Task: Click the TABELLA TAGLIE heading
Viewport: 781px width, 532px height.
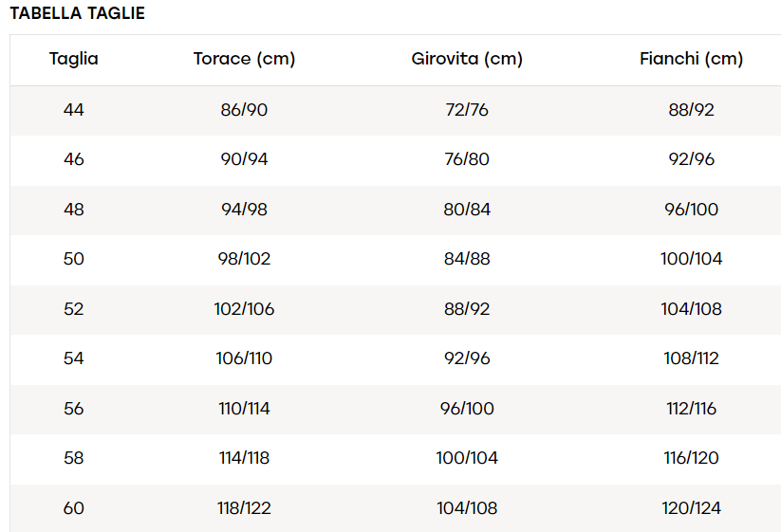Action: [77, 13]
